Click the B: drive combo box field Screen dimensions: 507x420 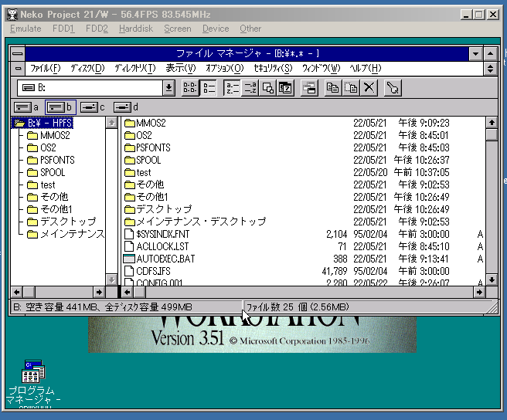tap(90, 88)
